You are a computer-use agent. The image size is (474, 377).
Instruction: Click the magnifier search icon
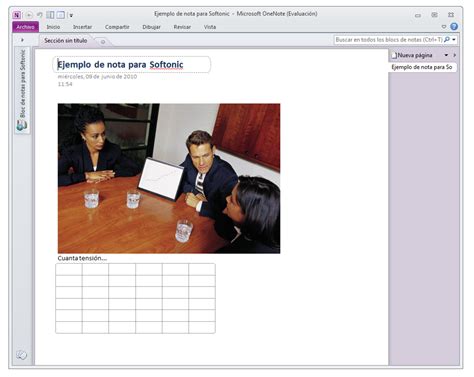[447, 40]
